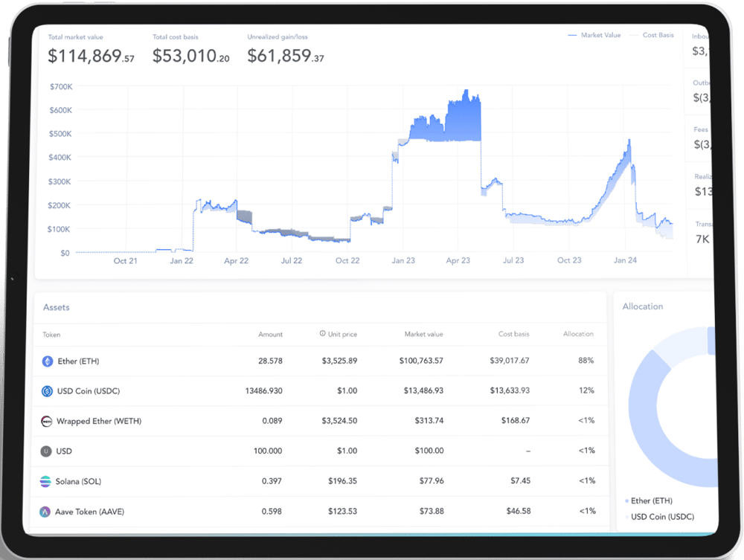Click the Aave Token (AAVE) icon

tap(47, 512)
